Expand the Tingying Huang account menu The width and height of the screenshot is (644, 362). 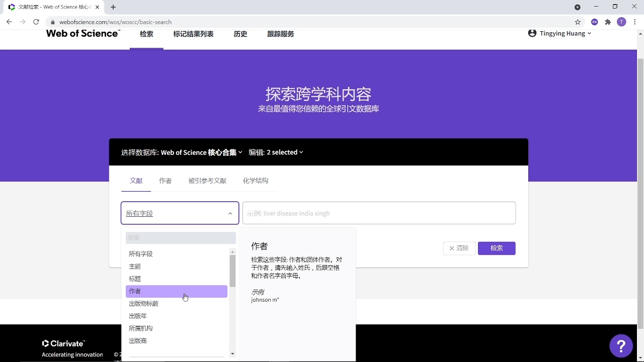(566, 33)
